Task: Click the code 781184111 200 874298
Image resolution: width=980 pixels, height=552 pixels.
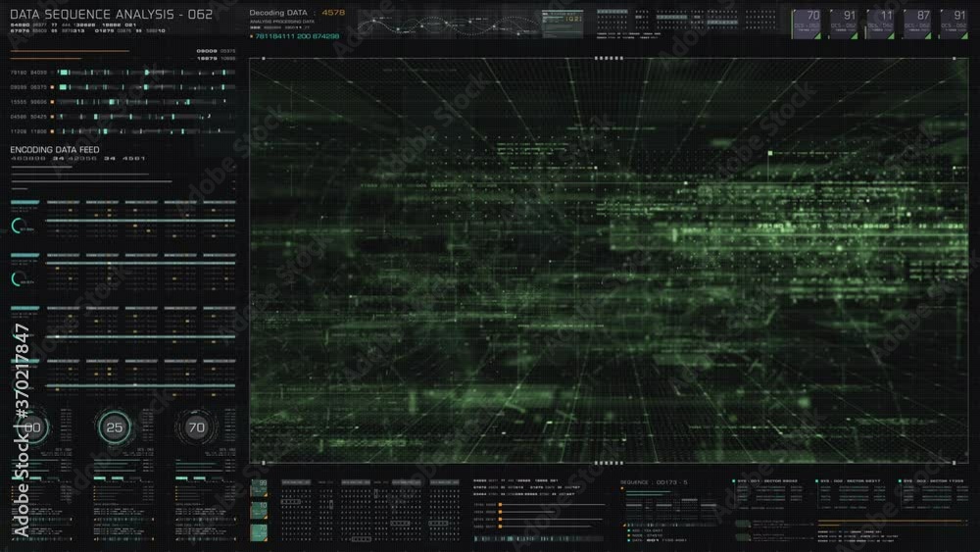Action: point(297,36)
